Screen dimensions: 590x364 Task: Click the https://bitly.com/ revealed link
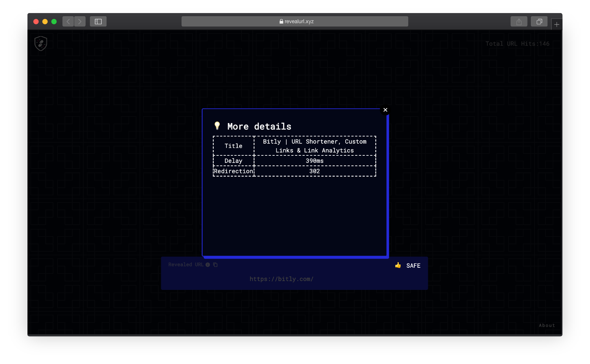pyautogui.click(x=281, y=279)
